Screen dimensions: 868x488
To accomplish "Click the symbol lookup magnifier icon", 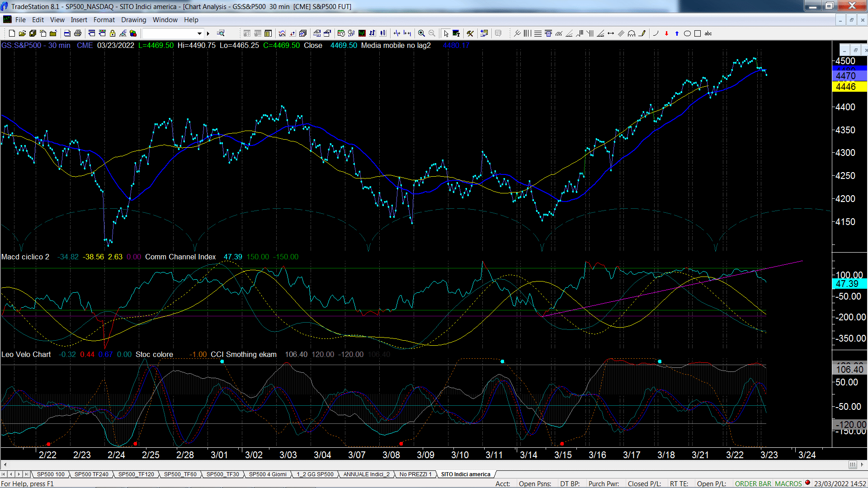I will pos(221,33).
